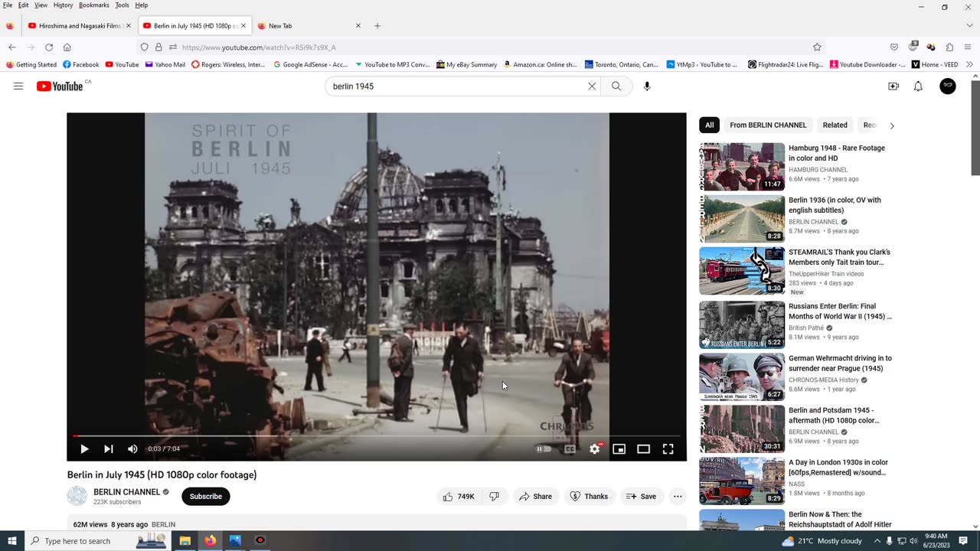Switch to miniplayer mode

[x=619, y=449]
